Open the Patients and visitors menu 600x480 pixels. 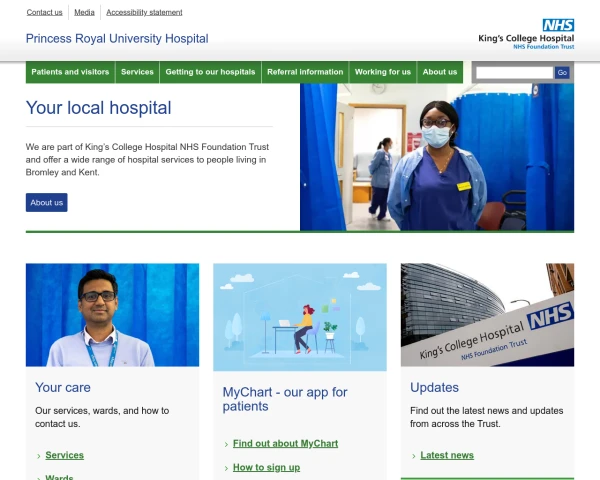point(70,72)
